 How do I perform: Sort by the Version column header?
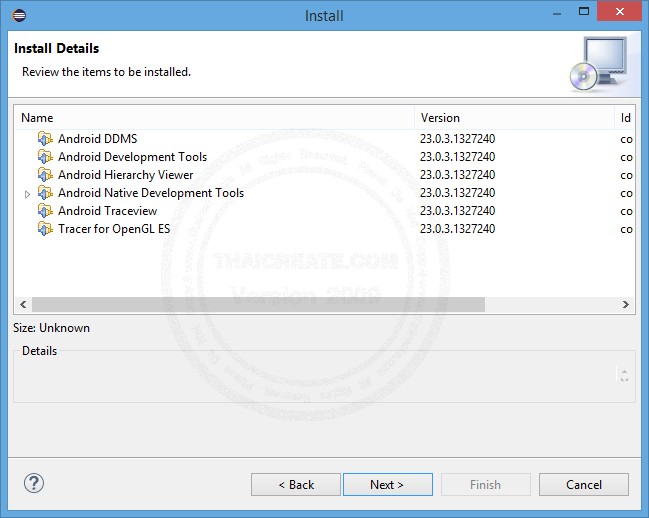coord(514,118)
